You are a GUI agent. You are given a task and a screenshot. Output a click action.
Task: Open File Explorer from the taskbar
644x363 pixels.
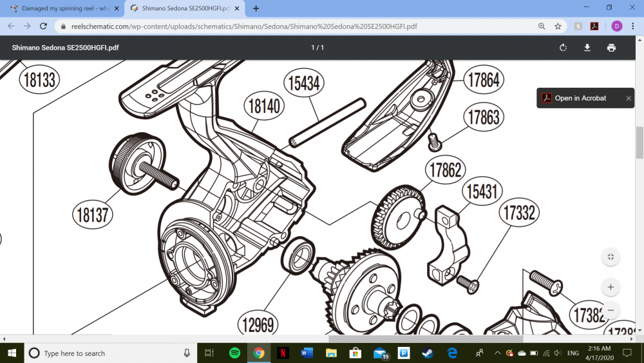[331, 353]
